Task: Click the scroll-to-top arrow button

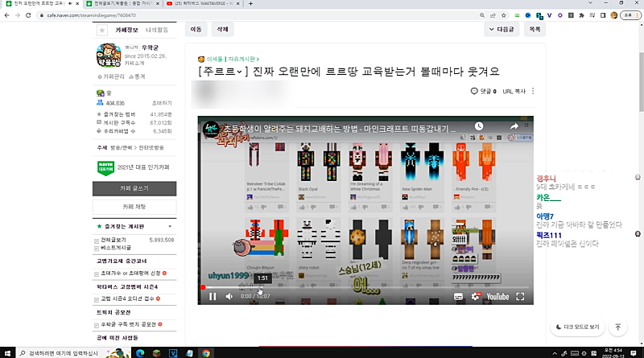Action: coord(617,327)
